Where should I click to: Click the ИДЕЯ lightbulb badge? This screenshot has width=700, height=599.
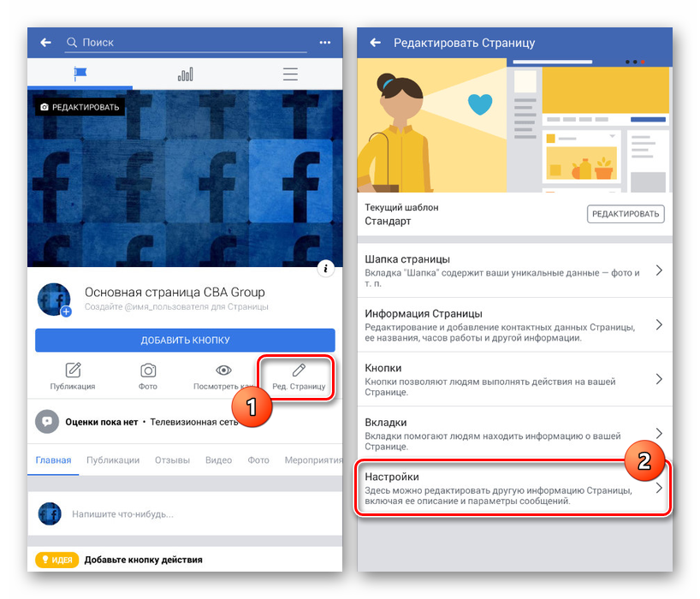[56, 560]
